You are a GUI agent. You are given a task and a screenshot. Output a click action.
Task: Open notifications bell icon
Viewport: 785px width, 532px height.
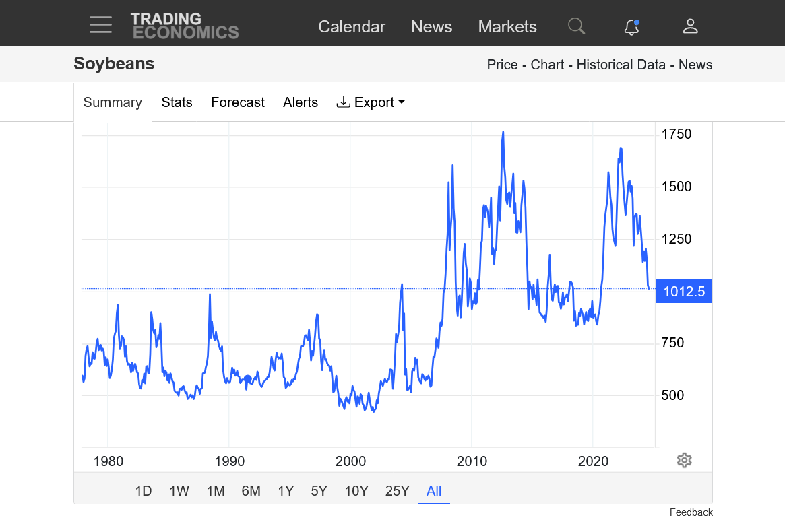(631, 26)
